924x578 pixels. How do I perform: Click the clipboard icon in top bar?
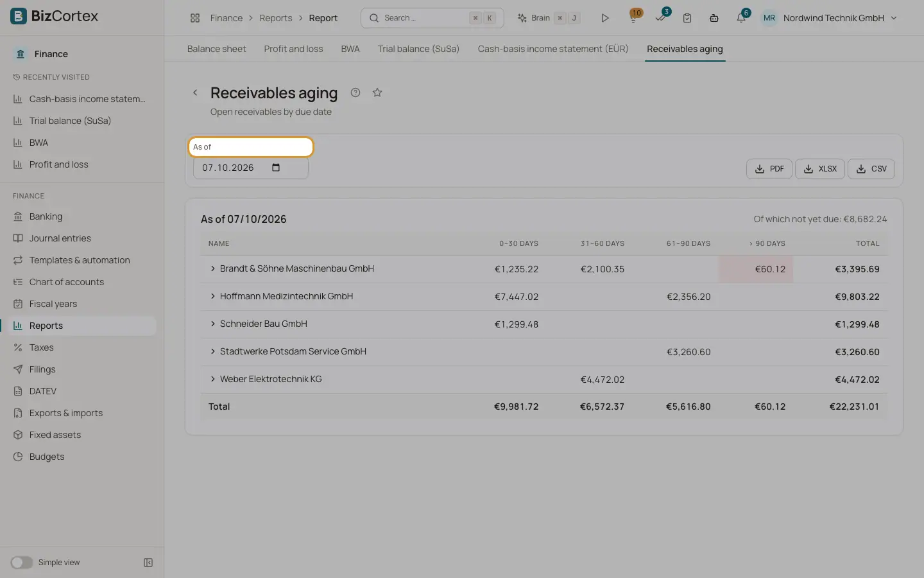pyautogui.click(x=687, y=18)
